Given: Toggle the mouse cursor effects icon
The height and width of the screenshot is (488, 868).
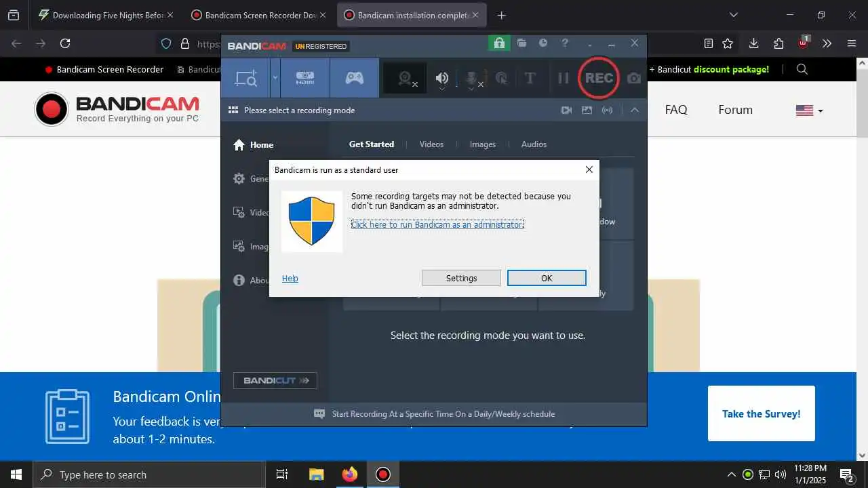Looking at the screenshot, I should (502, 79).
